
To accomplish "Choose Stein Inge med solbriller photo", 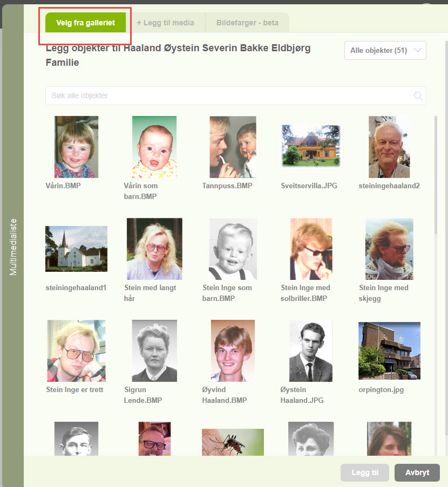I will pos(310,249).
